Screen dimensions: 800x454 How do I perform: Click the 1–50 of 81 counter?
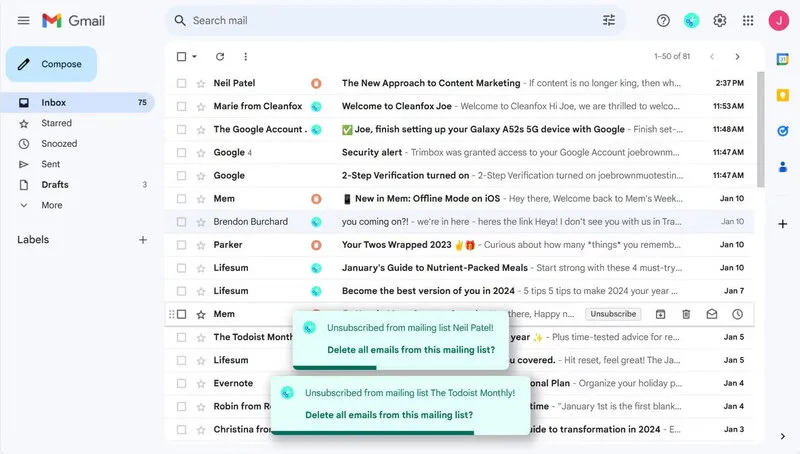point(672,57)
